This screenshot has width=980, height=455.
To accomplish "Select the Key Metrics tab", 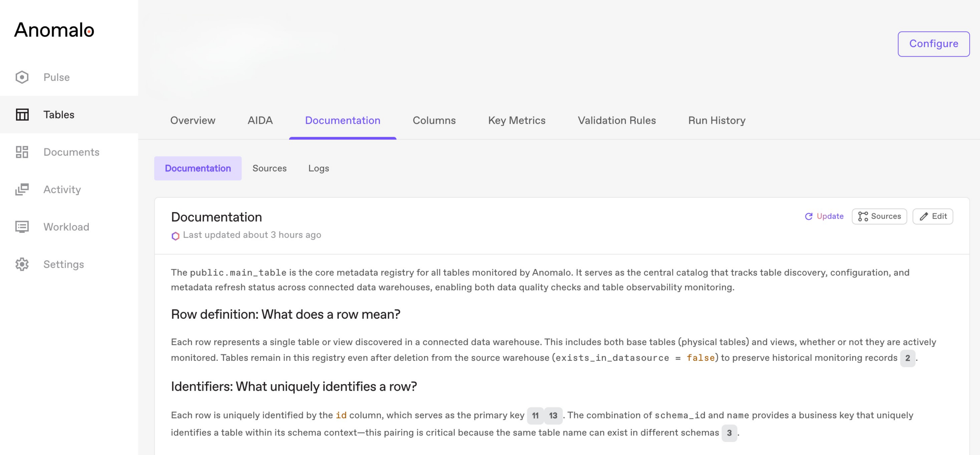I will tap(516, 120).
